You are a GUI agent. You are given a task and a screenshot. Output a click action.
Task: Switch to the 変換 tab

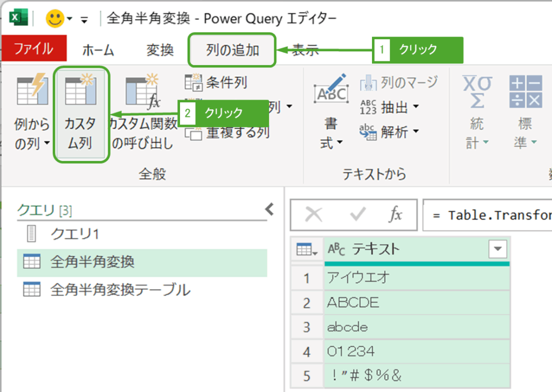(x=160, y=50)
